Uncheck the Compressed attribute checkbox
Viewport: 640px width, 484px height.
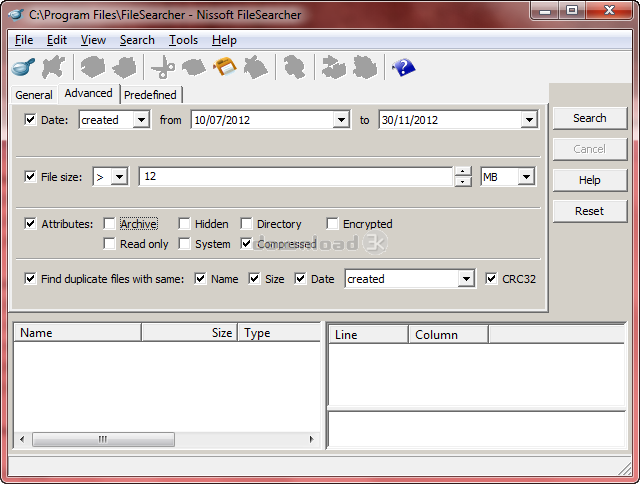(x=246, y=244)
